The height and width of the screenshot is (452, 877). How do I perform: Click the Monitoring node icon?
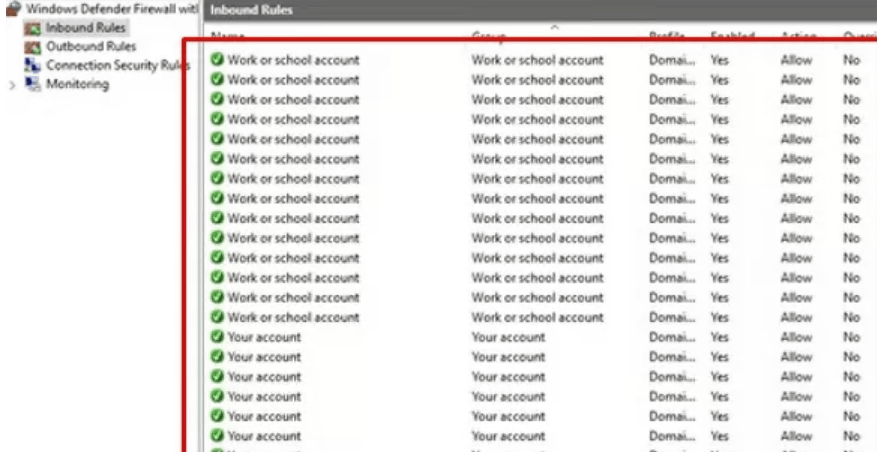point(33,84)
